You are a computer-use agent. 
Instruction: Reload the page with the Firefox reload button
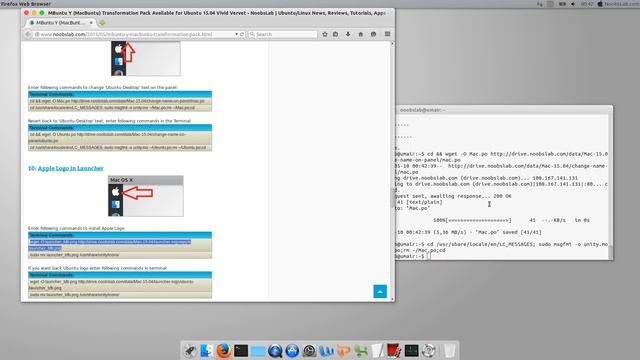(x=242, y=34)
